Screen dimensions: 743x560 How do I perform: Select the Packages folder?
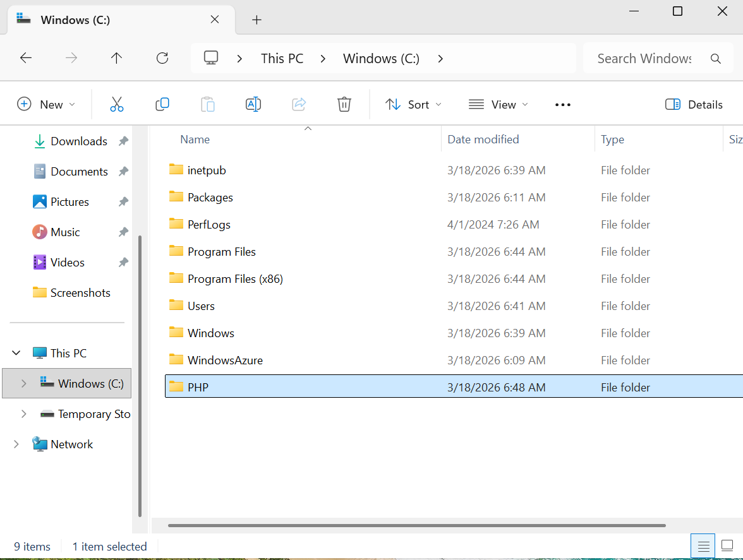pyautogui.click(x=210, y=198)
